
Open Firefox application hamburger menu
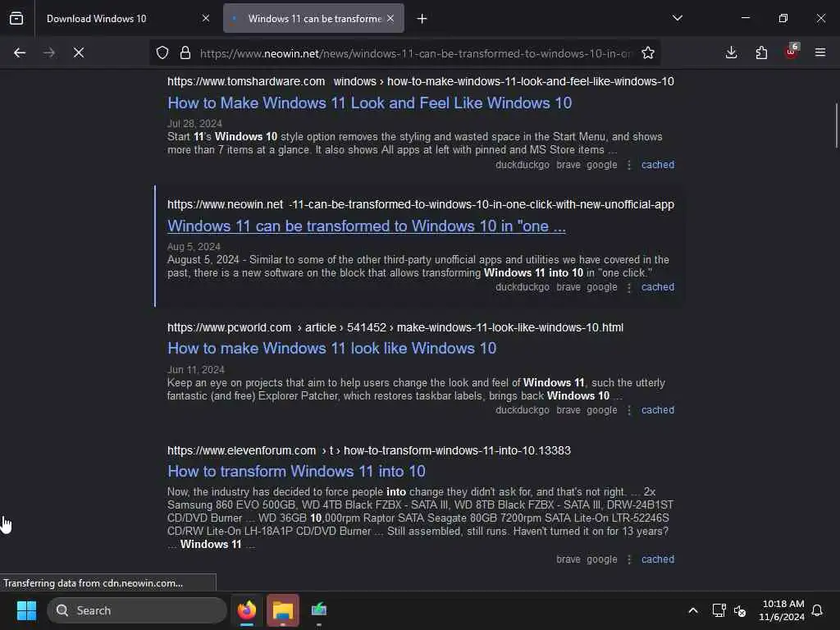[820, 52]
